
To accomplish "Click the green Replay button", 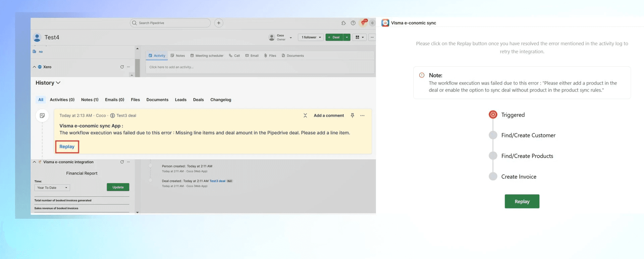I will [522, 201].
